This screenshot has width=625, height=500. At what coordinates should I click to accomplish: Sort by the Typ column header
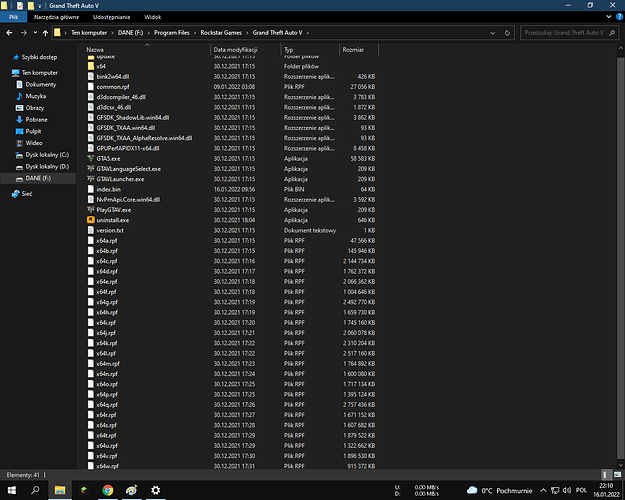coord(289,50)
